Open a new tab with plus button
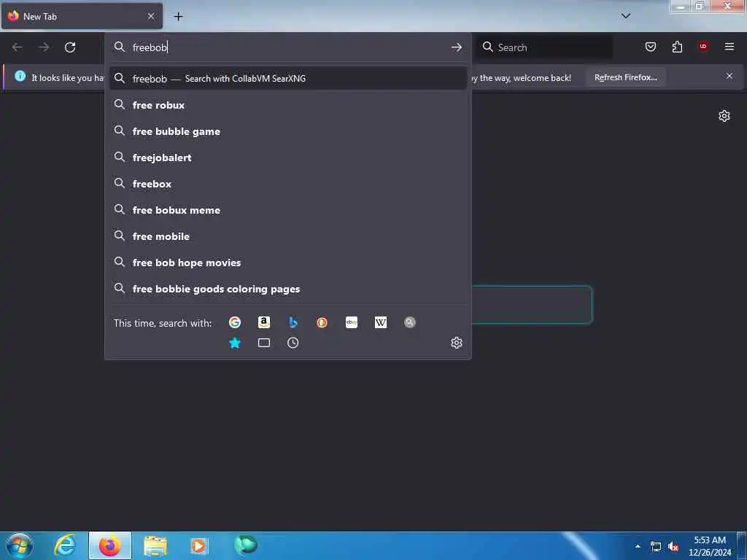 pyautogui.click(x=178, y=16)
